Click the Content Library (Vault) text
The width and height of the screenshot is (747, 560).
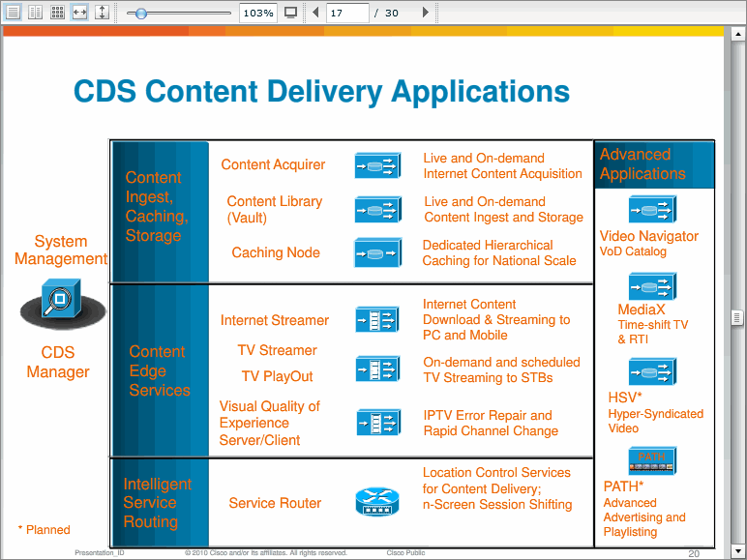[x=275, y=210]
